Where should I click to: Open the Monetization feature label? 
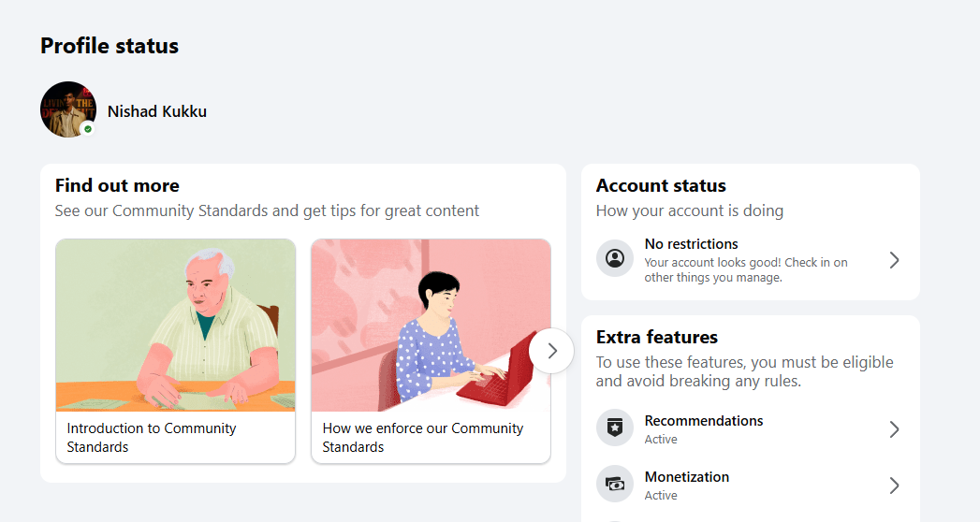(687, 477)
